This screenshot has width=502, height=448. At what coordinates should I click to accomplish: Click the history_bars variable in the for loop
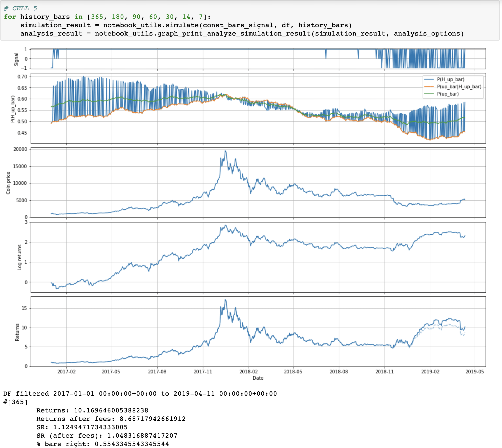(x=45, y=17)
